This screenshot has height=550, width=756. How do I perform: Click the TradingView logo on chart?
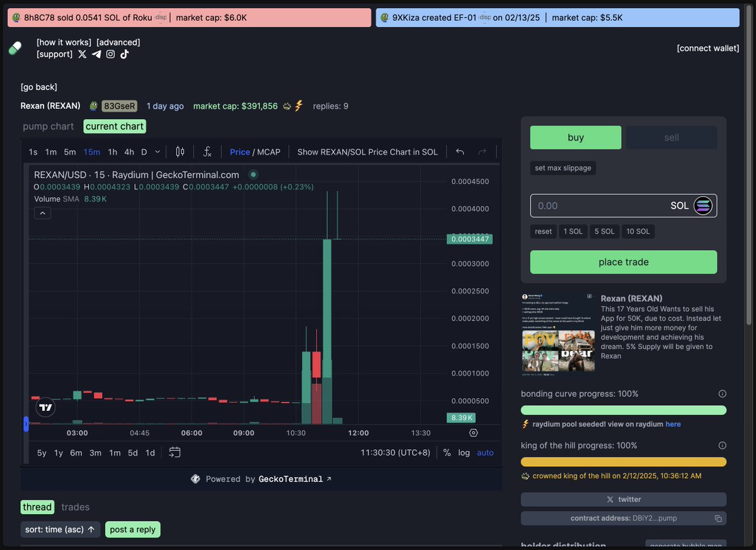click(x=45, y=408)
